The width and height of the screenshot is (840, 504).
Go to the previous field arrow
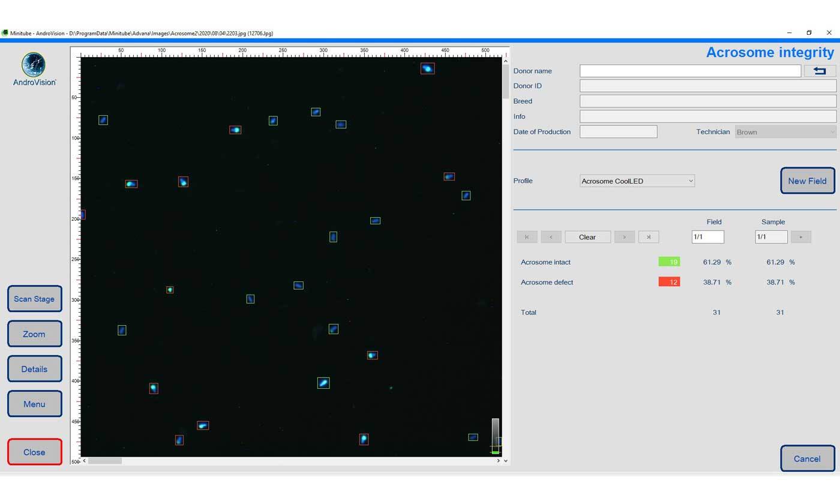[x=551, y=237]
